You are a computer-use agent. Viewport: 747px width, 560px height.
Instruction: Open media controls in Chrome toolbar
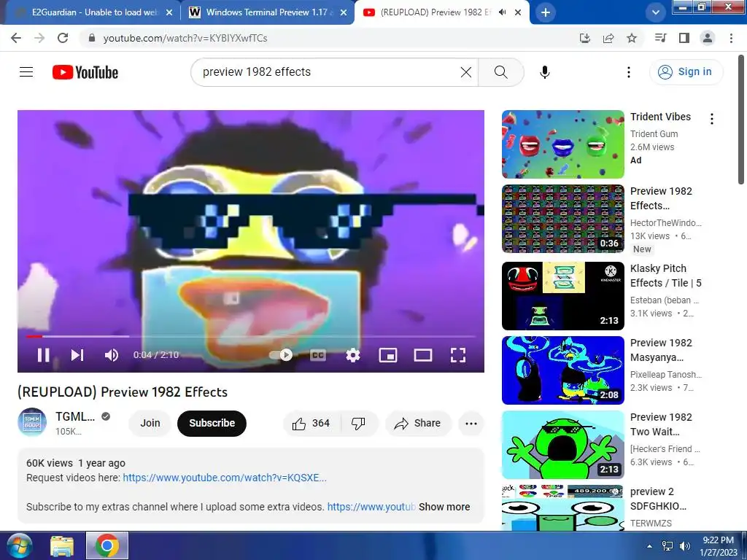[x=660, y=38]
